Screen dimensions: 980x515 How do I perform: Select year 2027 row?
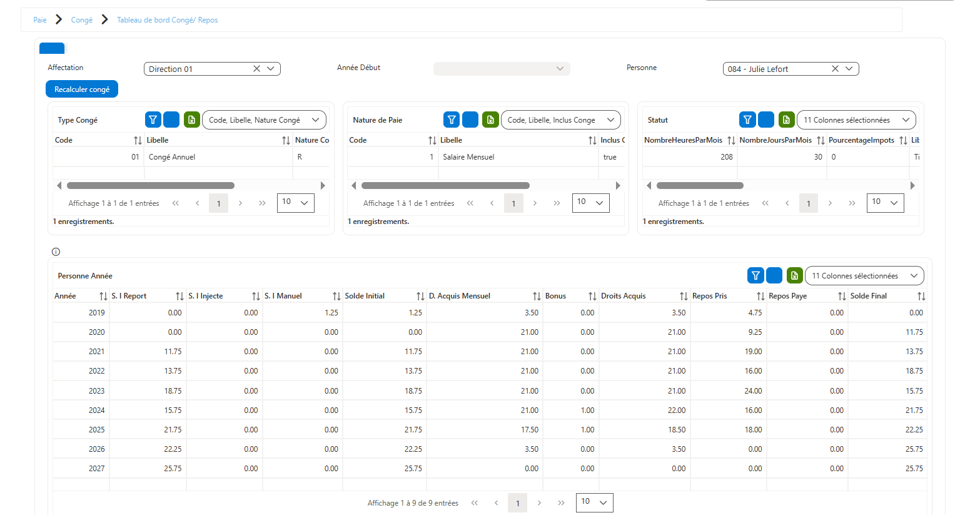tap(490, 469)
